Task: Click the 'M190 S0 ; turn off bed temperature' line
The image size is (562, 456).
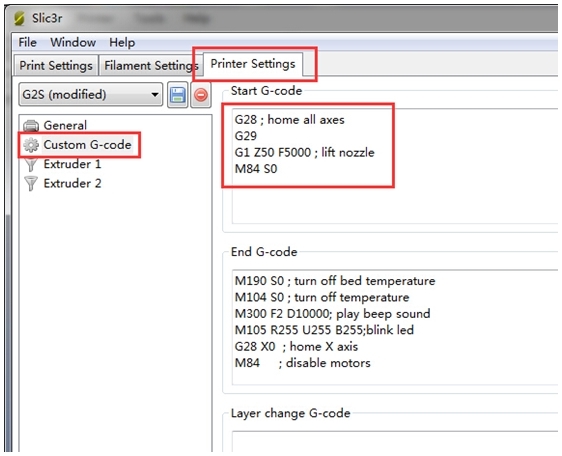Action: click(x=335, y=281)
